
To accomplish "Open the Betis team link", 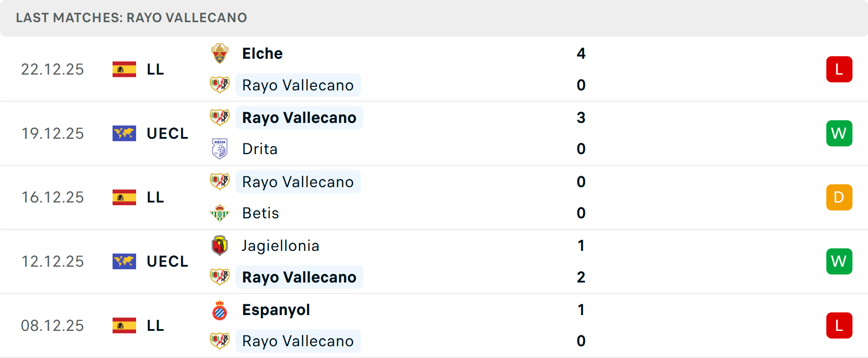I will point(260,213).
